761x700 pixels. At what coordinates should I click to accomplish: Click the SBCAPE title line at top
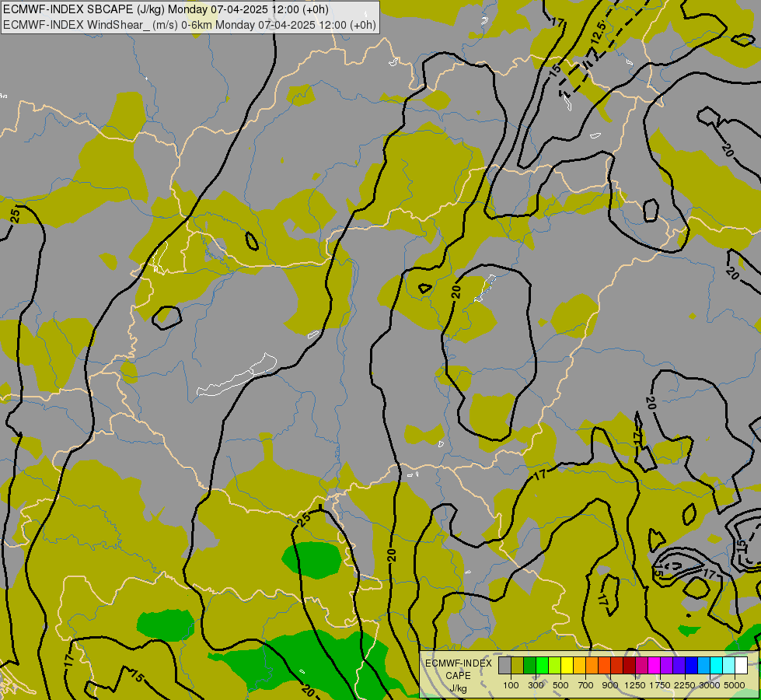(x=166, y=9)
